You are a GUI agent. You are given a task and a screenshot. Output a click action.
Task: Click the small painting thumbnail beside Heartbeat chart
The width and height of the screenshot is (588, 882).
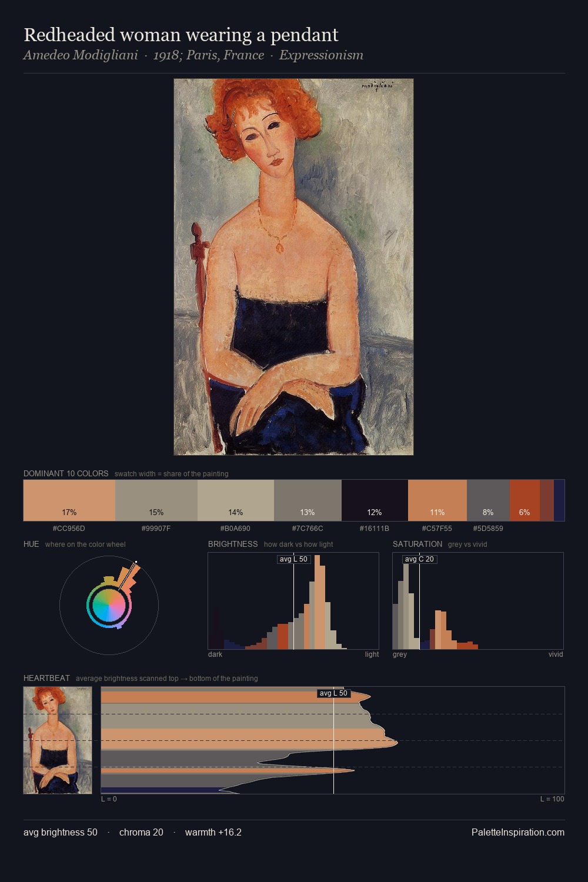click(58, 740)
